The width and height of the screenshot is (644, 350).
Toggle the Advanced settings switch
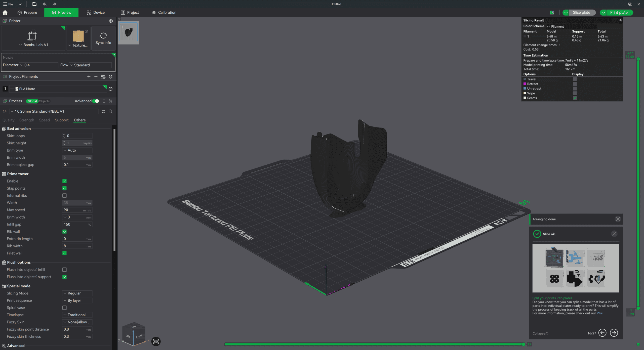[96, 101]
